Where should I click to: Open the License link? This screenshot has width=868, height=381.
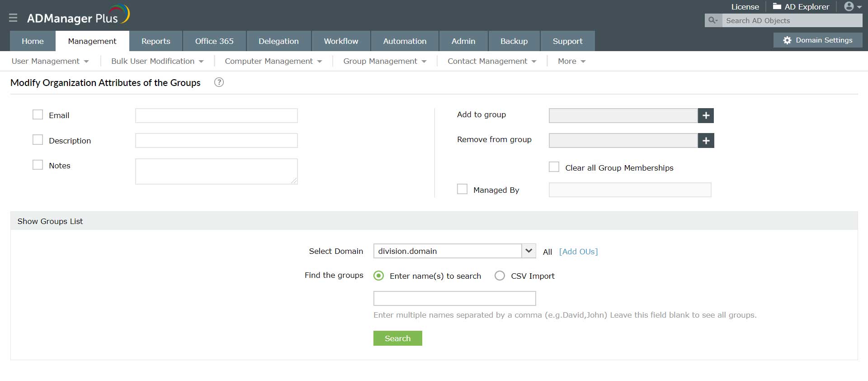(x=745, y=7)
